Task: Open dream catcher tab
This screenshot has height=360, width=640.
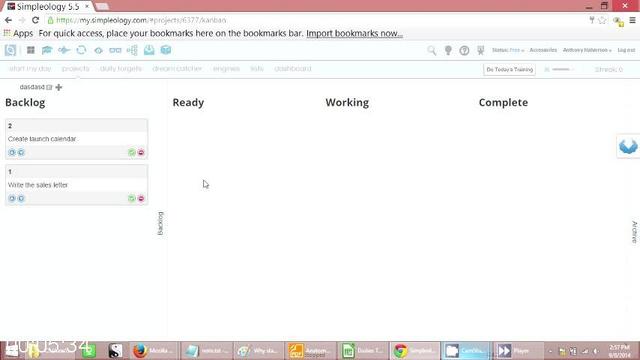Action: coord(177,69)
